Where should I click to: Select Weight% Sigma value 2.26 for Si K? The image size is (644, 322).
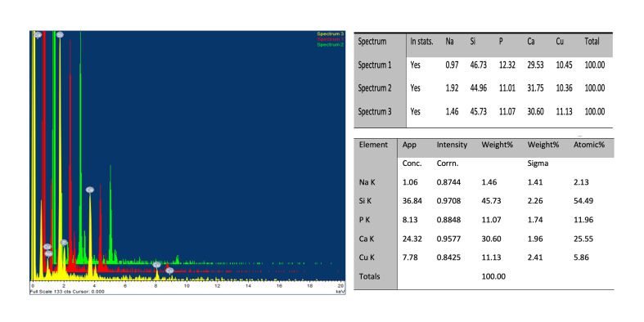(535, 201)
